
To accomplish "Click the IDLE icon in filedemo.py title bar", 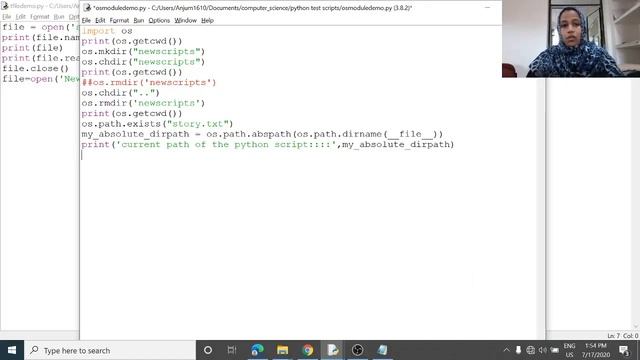I will tap(4, 6).
